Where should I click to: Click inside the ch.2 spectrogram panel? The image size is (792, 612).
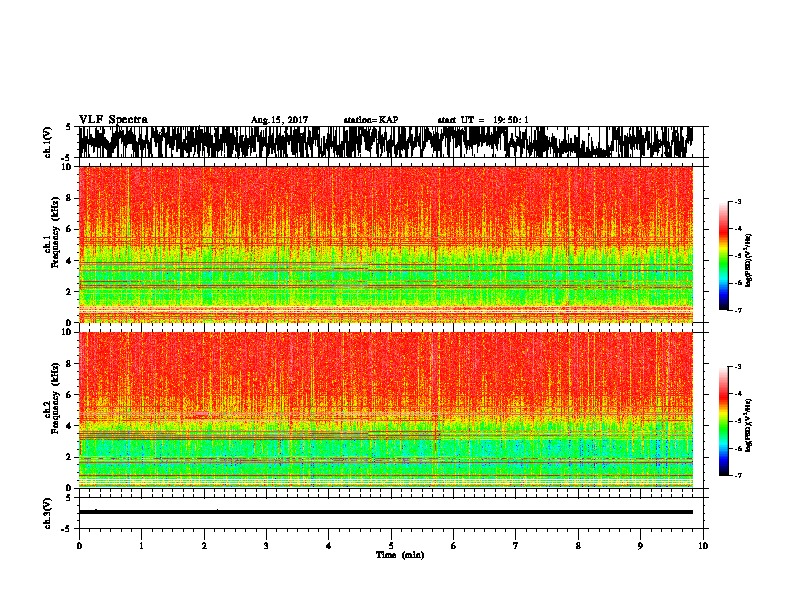tap(386, 410)
